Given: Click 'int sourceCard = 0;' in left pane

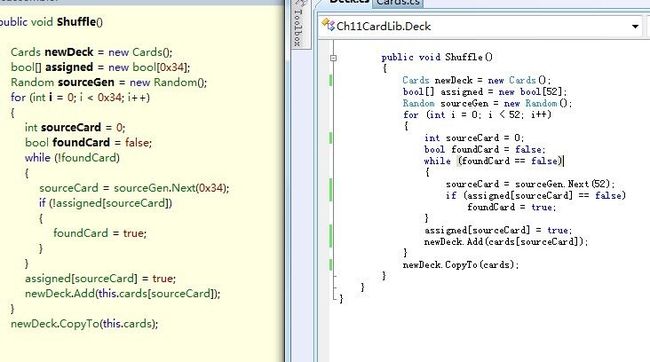Looking at the screenshot, I should [x=75, y=127].
